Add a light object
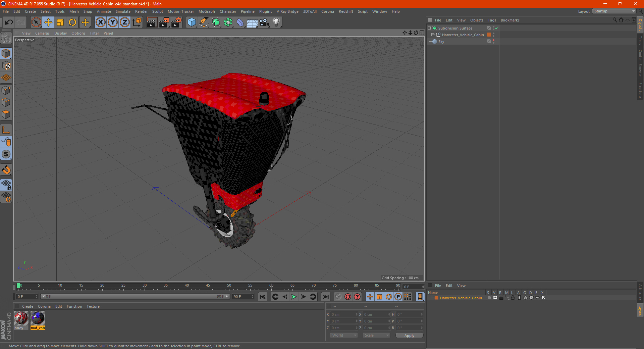The width and height of the screenshot is (644, 349). coord(276,22)
